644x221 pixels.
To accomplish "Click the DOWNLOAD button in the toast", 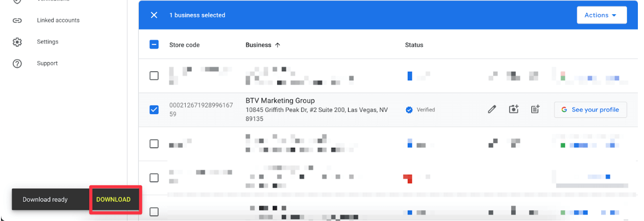I will (x=113, y=200).
